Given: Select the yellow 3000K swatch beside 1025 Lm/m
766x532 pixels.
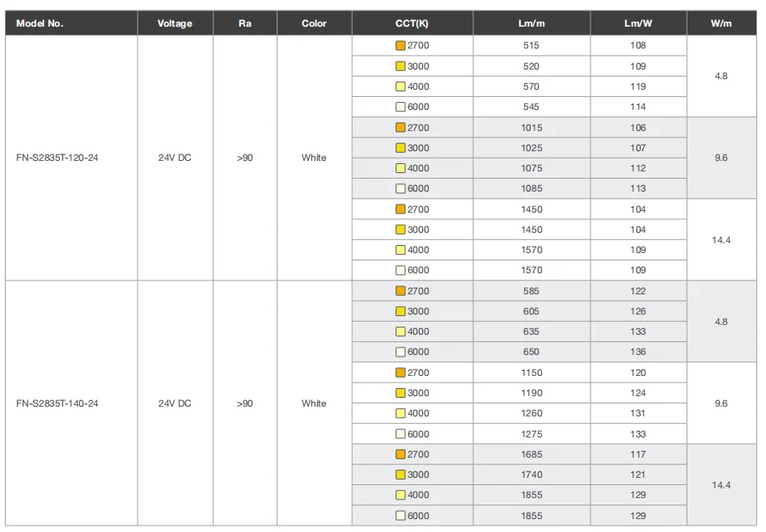Looking at the screenshot, I should coord(400,148).
